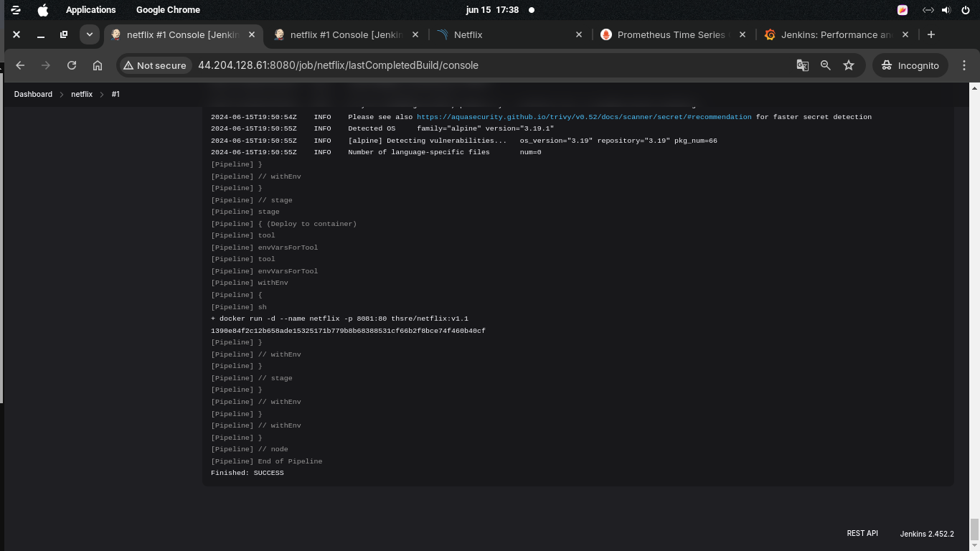Bookmark this page with the star icon
The image size is (980, 551).
849,65
